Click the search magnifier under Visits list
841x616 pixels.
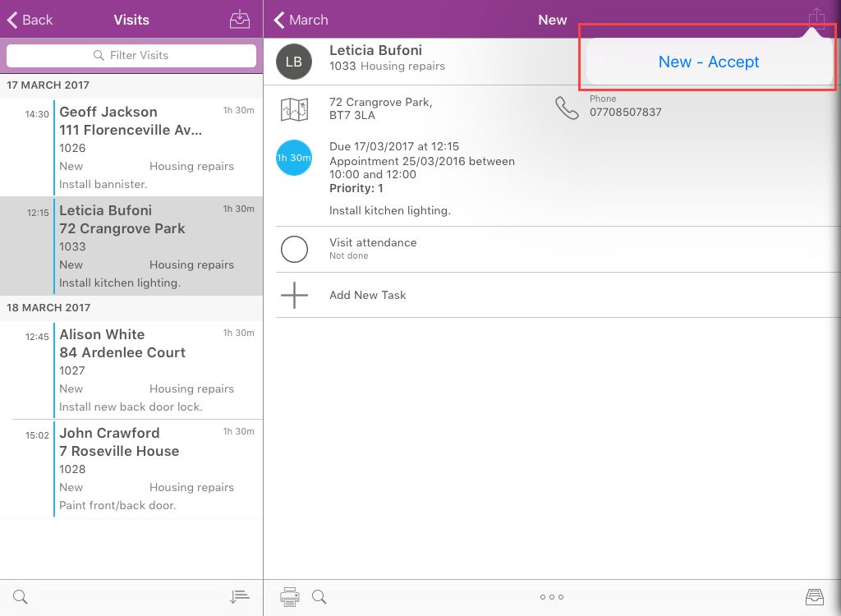pyautogui.click(x=21, y=596)
